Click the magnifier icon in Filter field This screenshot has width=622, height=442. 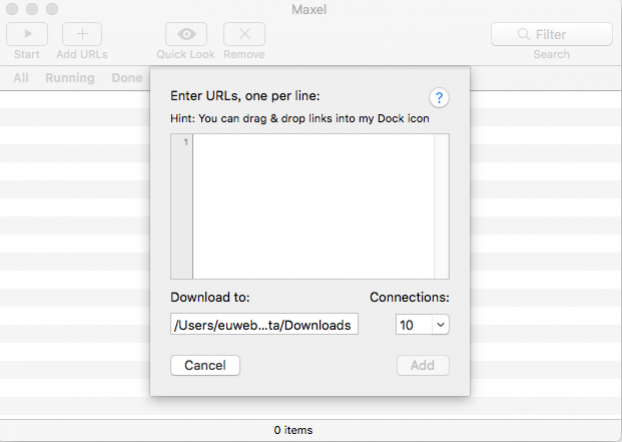click(524, 34)
